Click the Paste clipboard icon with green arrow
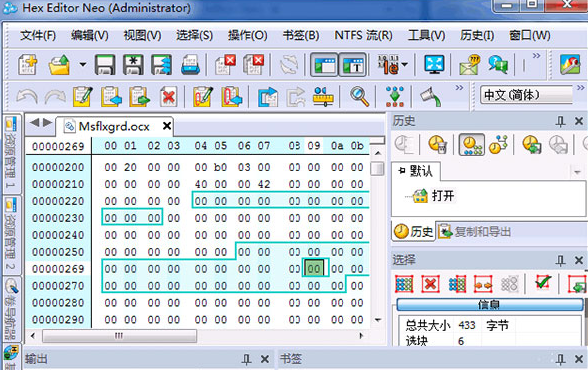Image resolution: width=588 pixels, height=370 pixels. point(140,97)
